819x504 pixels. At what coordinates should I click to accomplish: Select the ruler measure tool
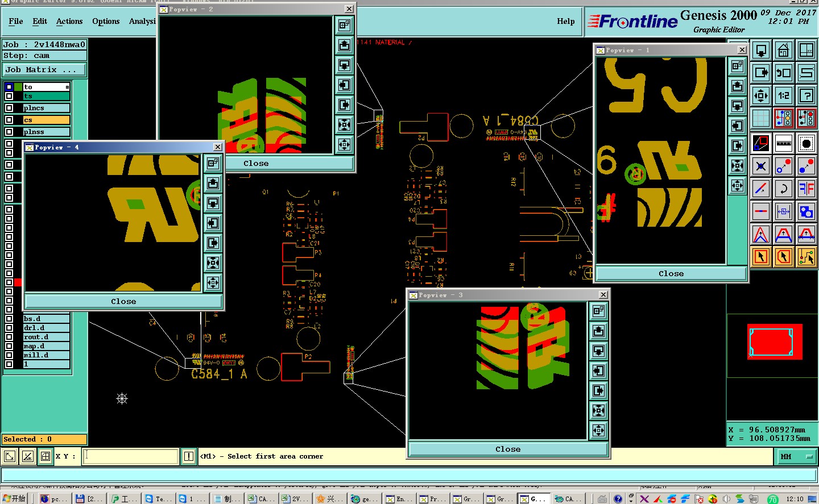(783, 143)
